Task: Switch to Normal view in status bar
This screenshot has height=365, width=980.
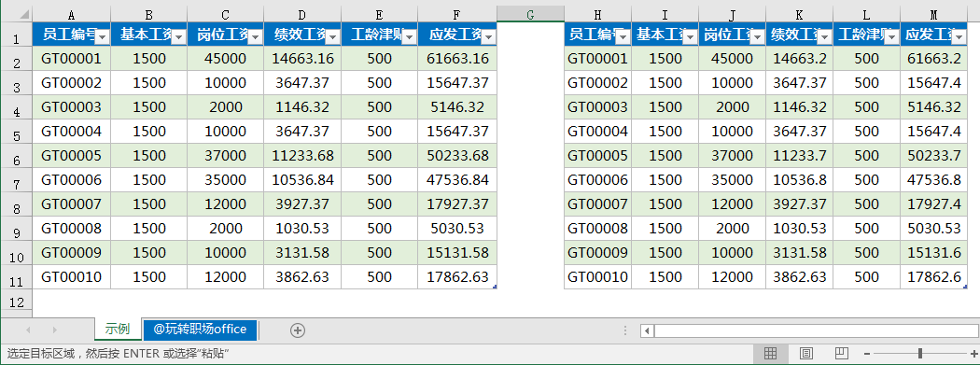Action: (x=771, y=355)
